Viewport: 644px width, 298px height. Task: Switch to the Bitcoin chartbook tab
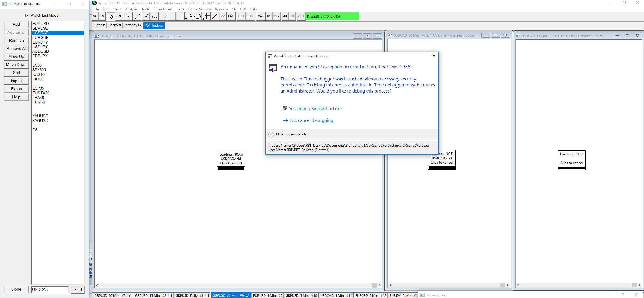tap(100, 25)
